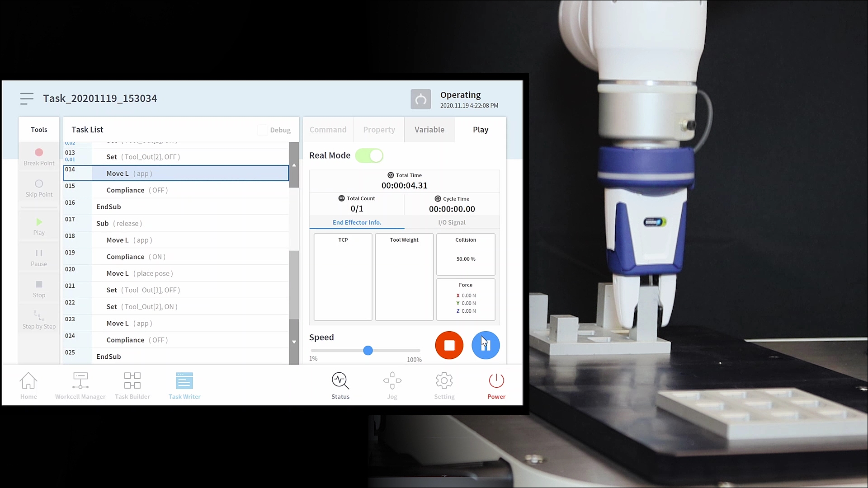
Task: Open Task Builder
Action: pos(132,385)
